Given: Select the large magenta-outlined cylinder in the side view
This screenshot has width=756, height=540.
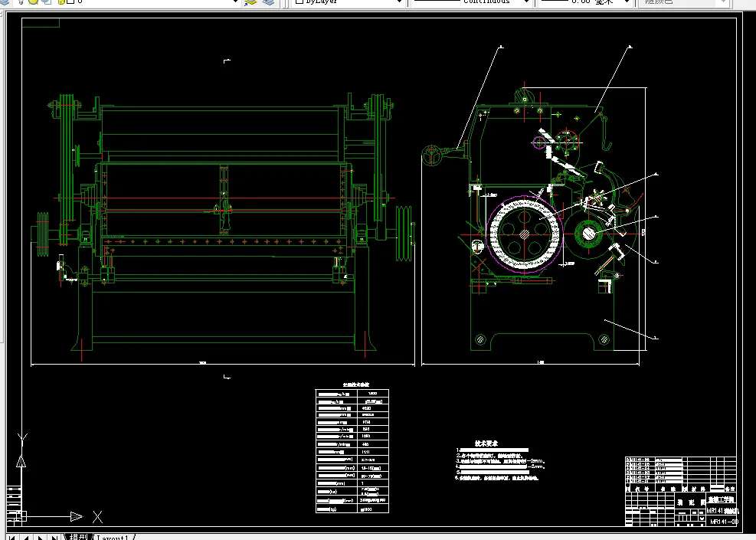Looking at the screenshot, I should point(524,234).
